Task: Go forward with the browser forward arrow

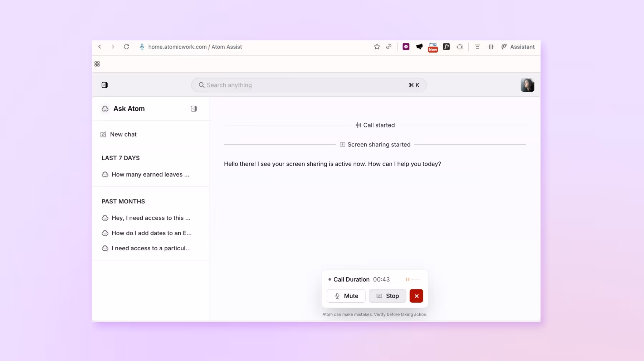Action: [113, 47]
